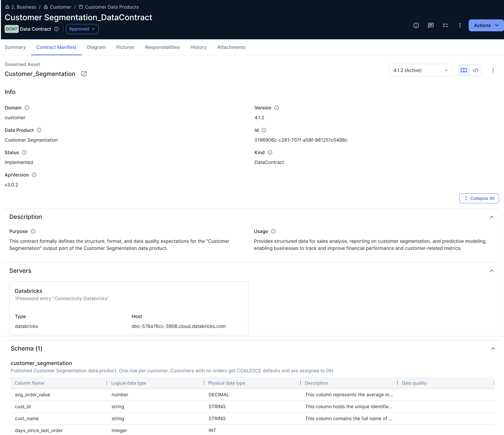Open the Attachments tab
This screenshot has height=435, width=504.
(x=231, y=47)
